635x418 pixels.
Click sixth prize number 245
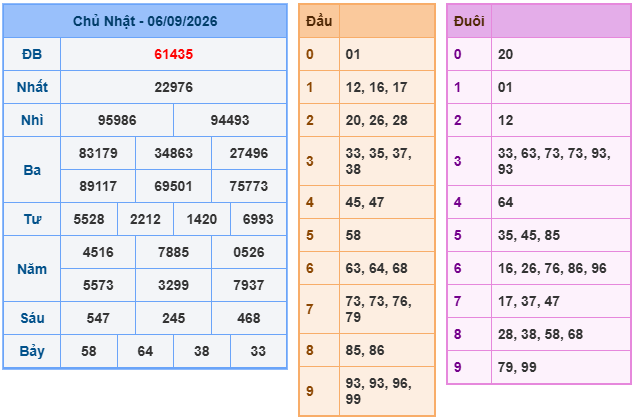173,318
